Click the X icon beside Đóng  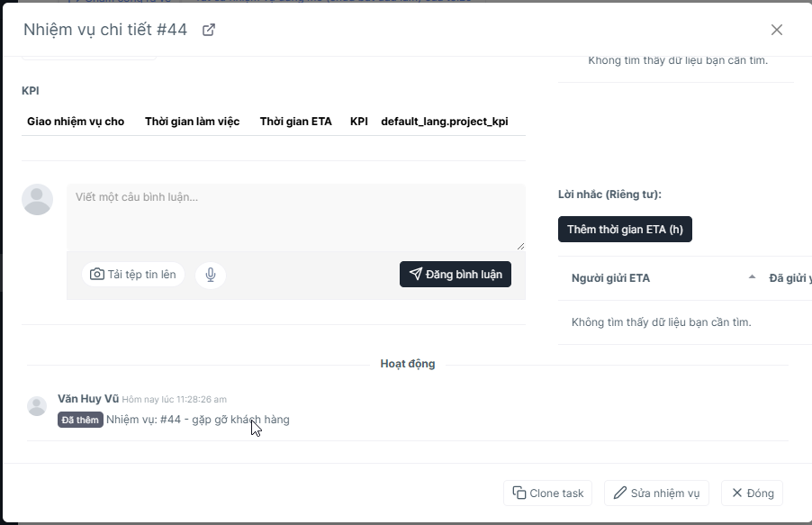pyautogui.click(x=737, y=493)
